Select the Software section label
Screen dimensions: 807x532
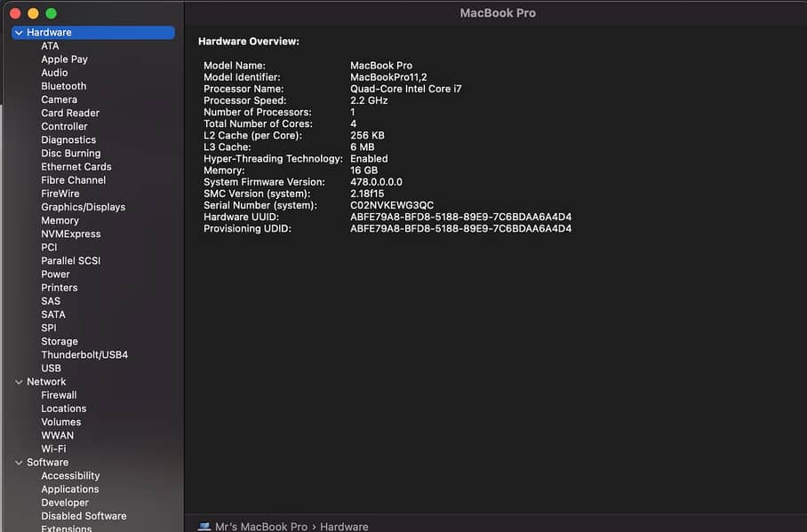(x=47, y=463)
